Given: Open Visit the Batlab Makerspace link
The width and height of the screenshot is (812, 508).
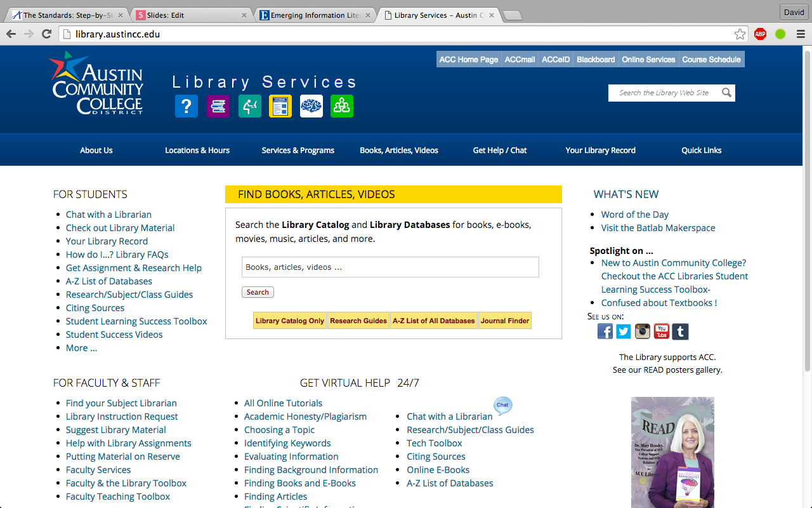Looking at the screenshot, I should point(658,228).
